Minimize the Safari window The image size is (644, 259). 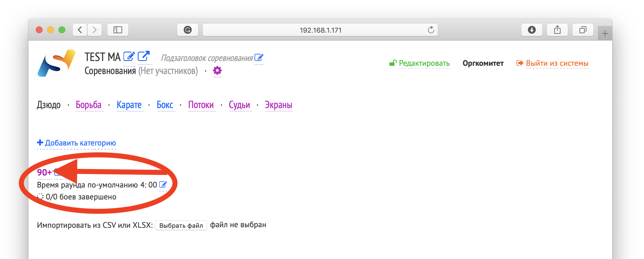[51, 30]
